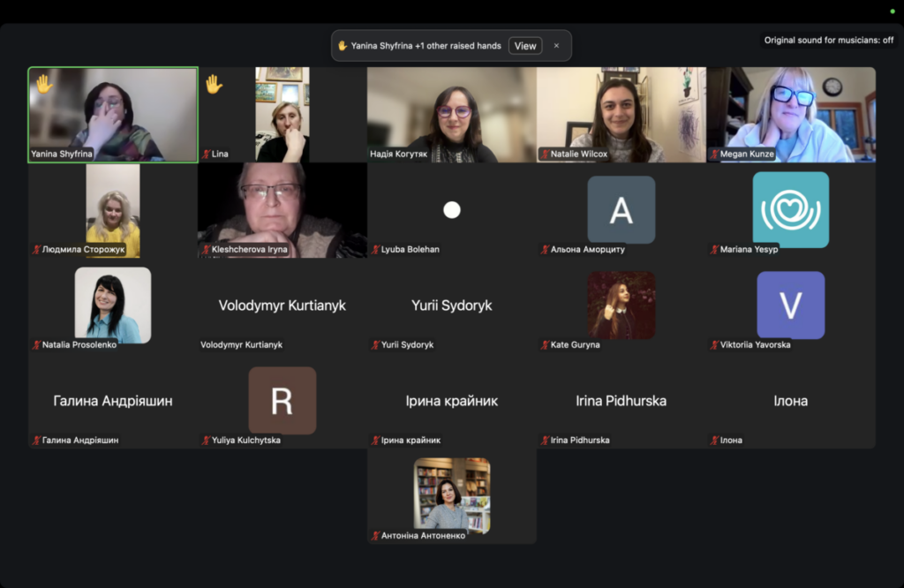Select Natalia Prosolenko's profile photo
Image resolution: width=904 pixels, height=588 pixels.
click(112, 305)
